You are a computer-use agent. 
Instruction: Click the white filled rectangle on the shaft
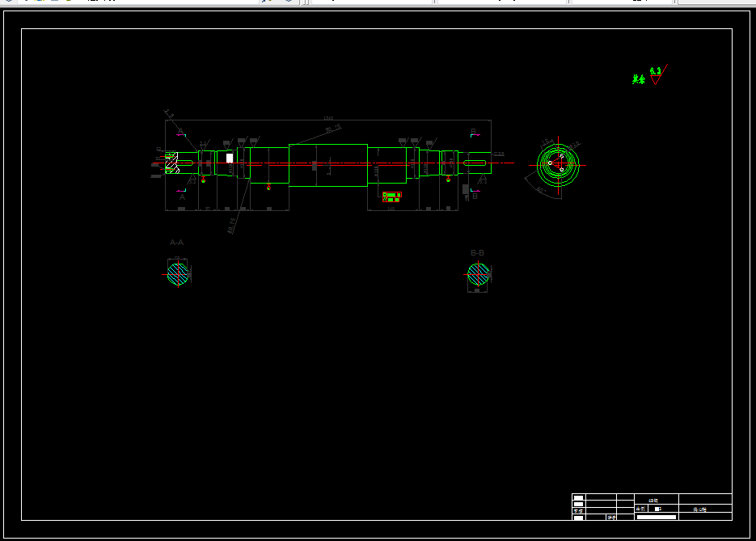[x=230, y=158]
